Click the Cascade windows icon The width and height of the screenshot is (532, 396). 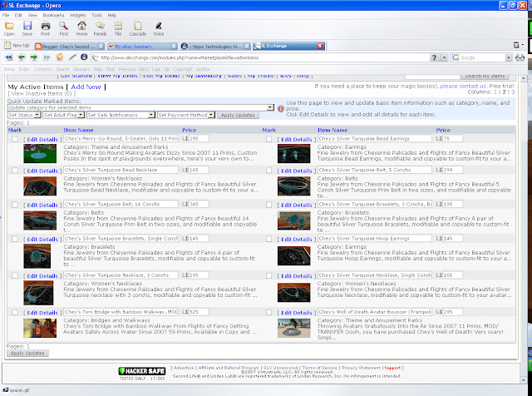tap(137, 26)
